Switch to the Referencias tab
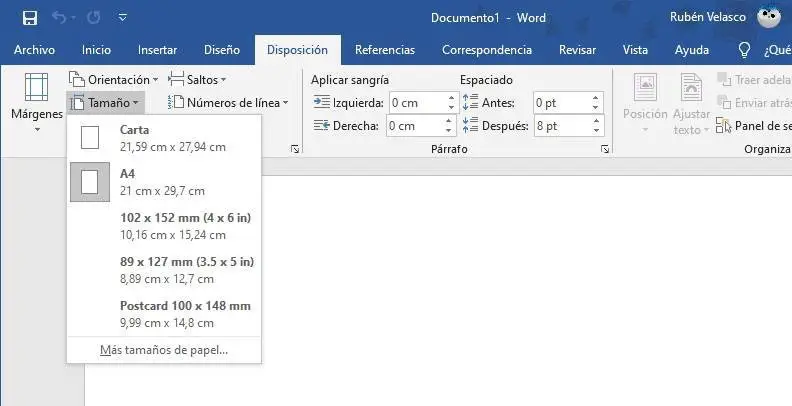 pyautogui.click(x=385, y=50)
